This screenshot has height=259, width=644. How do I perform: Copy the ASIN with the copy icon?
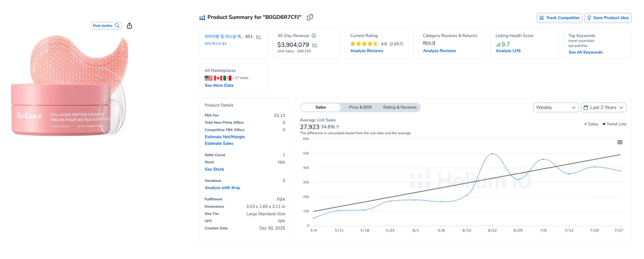pyautogui.click(x=310, y=17)
